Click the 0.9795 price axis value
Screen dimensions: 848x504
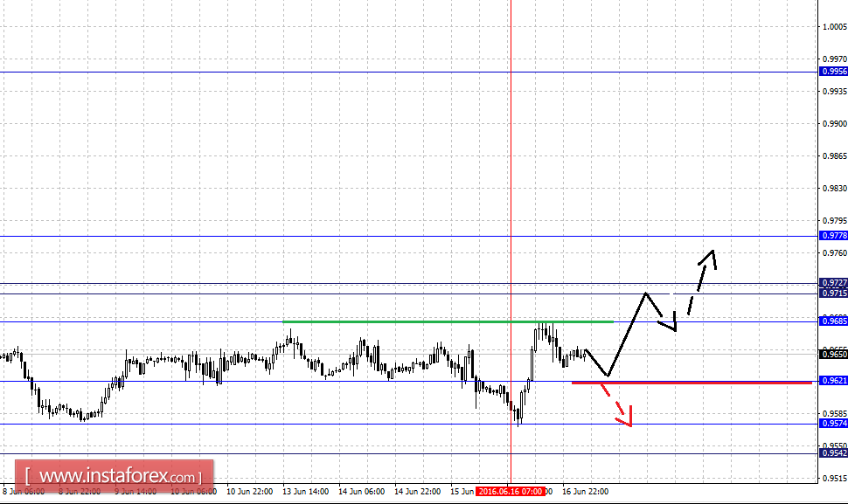pyautogui.click(x=835, y=221)
